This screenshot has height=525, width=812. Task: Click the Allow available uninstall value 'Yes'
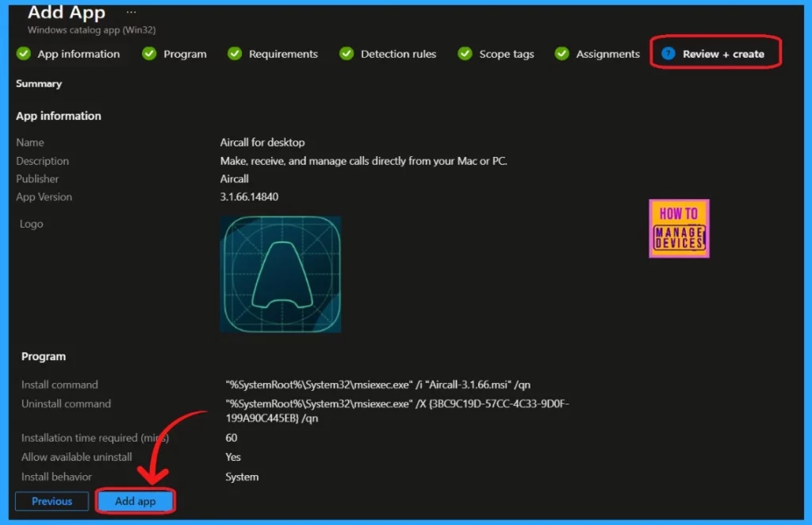(x=233, y=457)
